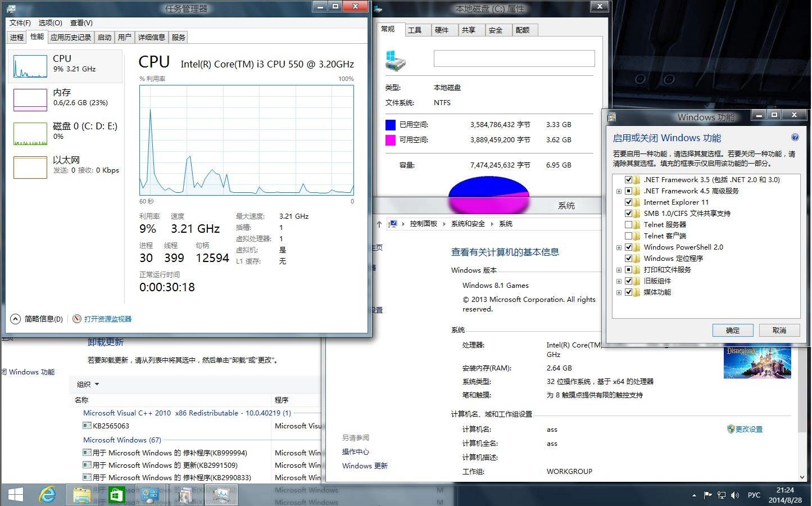The height and width of the screenshot is (506, 812).
Task: Enable the Telnet 服务器 checkbox
Action: pyautogui.click(x=629, y=225)
